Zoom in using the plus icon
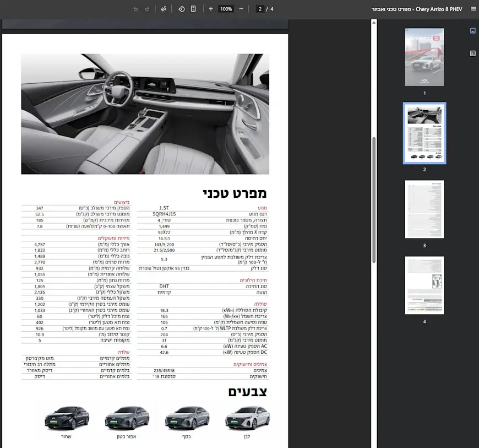479x448 pixels. 210,9
